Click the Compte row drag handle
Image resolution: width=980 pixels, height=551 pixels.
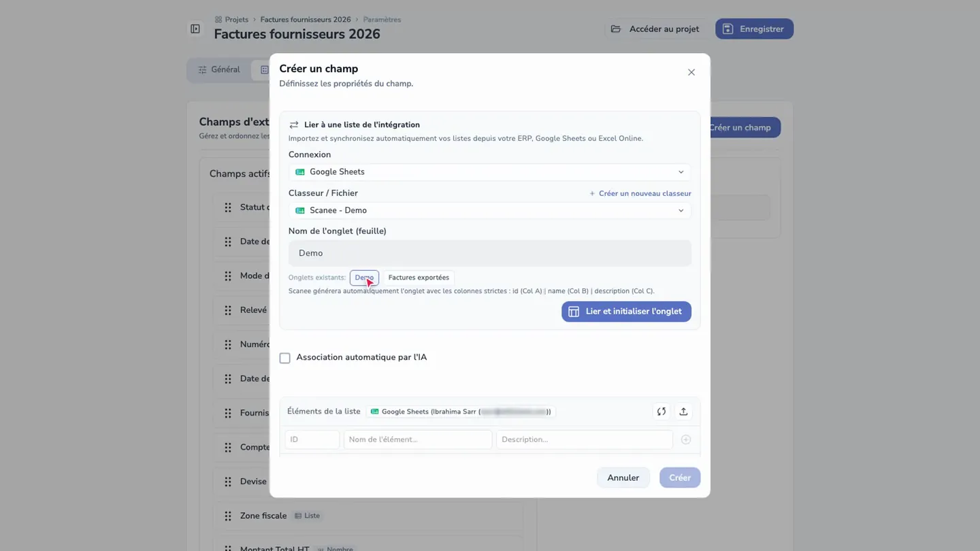point(228,448)
